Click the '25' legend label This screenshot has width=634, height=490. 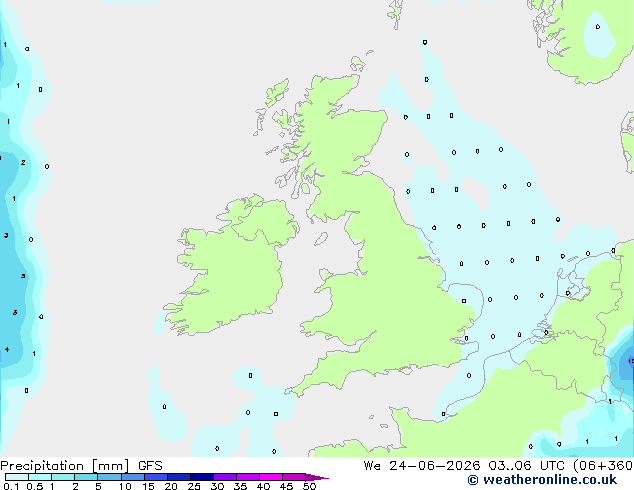click(x=194, y=486)
